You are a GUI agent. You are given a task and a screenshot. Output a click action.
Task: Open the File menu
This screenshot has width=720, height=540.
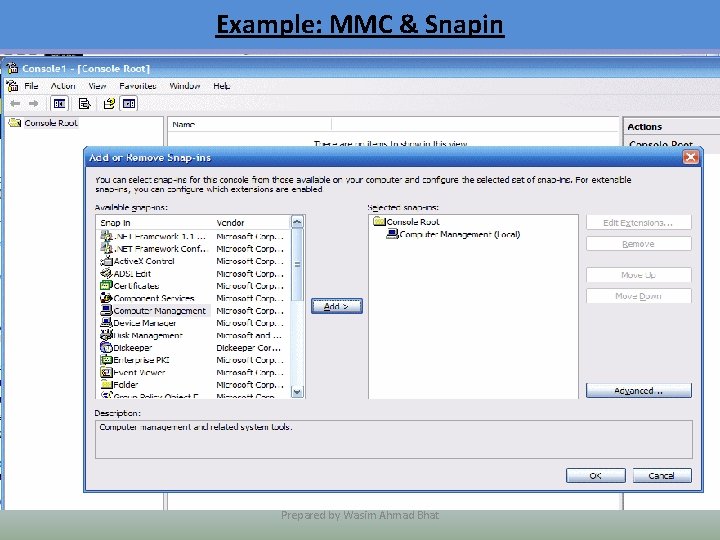pos(31,86)
